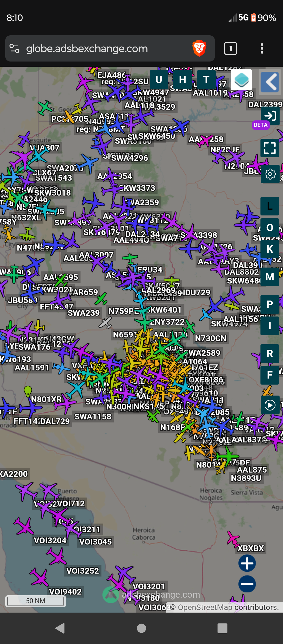This screenshot has width=283, height=644.
Task: Tap the H button on map toolbar
Action: tap(183, 80)
